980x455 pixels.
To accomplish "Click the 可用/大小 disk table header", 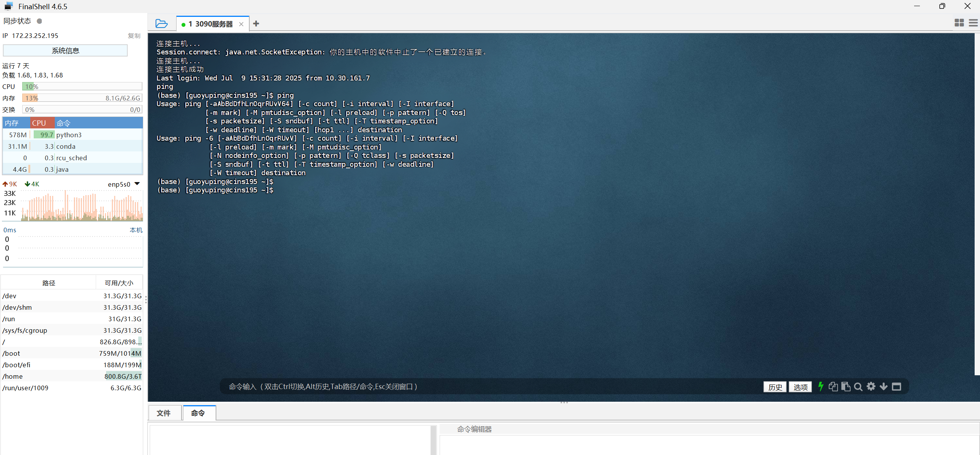I will point(119,283).
